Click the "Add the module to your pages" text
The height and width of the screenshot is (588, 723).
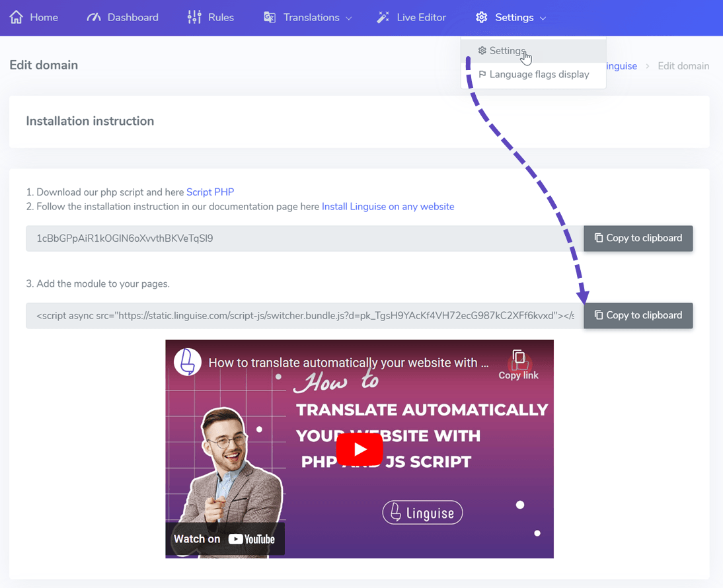103,284
